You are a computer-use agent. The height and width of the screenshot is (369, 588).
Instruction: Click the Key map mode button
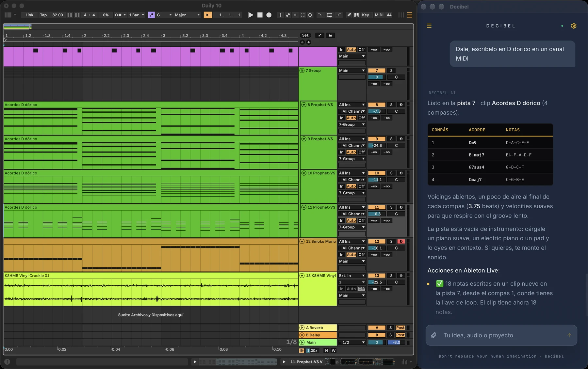click(366, 15)
